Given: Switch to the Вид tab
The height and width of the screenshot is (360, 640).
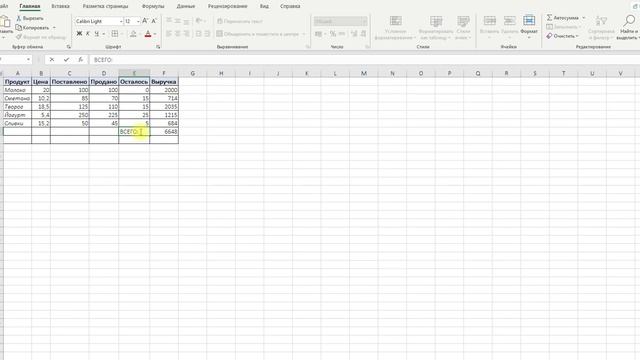Looking at the screenshot, I should click(x=264, y=6).
